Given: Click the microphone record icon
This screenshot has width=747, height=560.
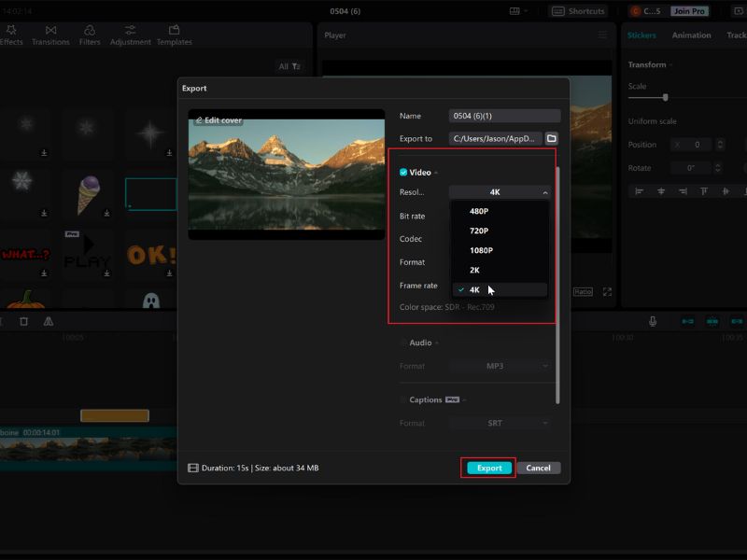Looking at the screenshot, I should coord(653,321).
